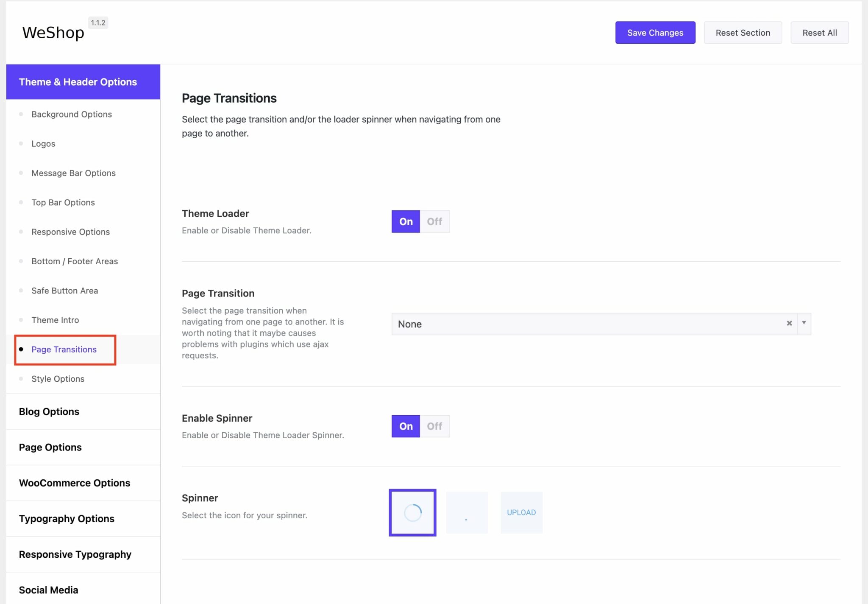
Task: Open Background Options
Action: [x=71, y=114]
